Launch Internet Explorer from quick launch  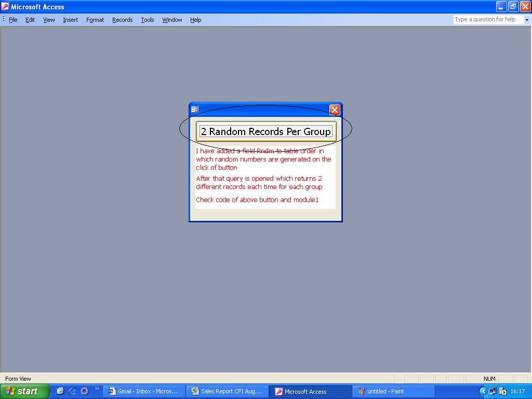point(60,391)
